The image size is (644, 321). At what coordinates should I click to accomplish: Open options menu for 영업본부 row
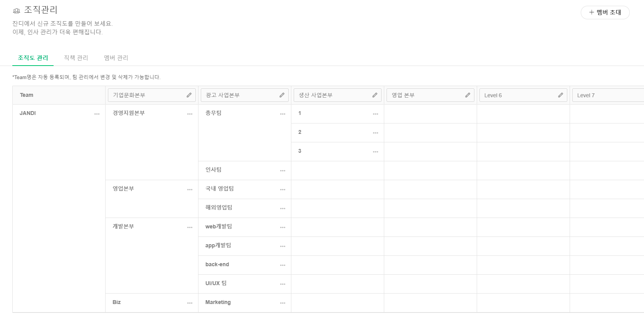point(190,189)
